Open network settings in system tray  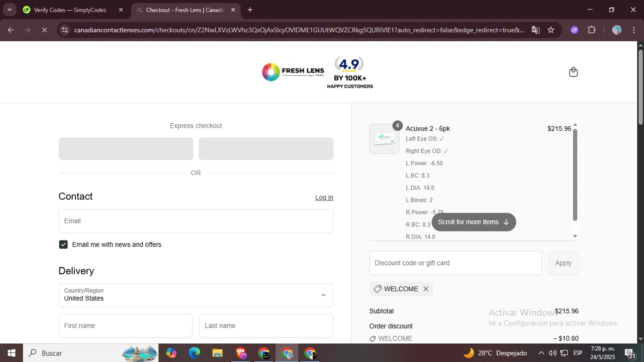tap(564, 353)
